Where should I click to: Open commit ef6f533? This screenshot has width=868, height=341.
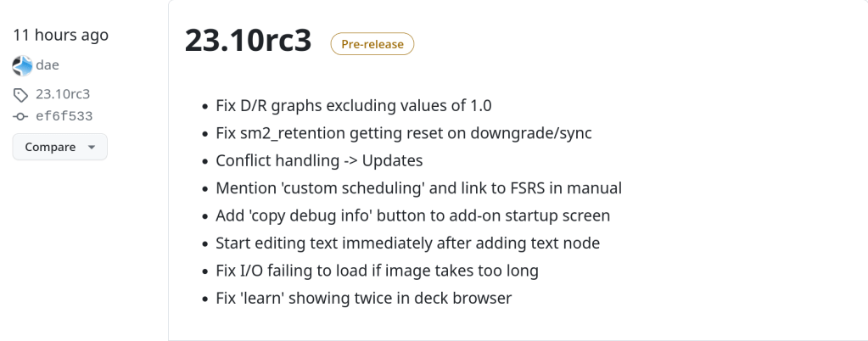[64, 116]
